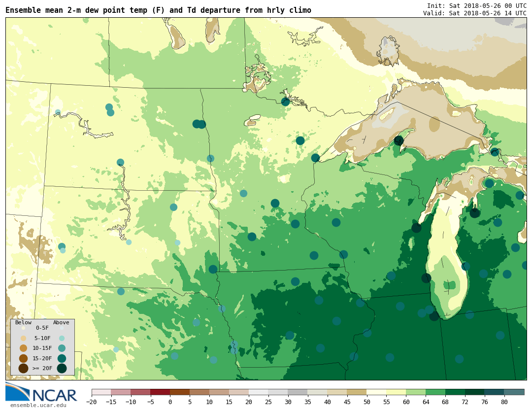The height and width of the screenshot is (411, 532).
Task: Pick the darkest green swatch between 72 and 76
Action: [x=475, y=392]
